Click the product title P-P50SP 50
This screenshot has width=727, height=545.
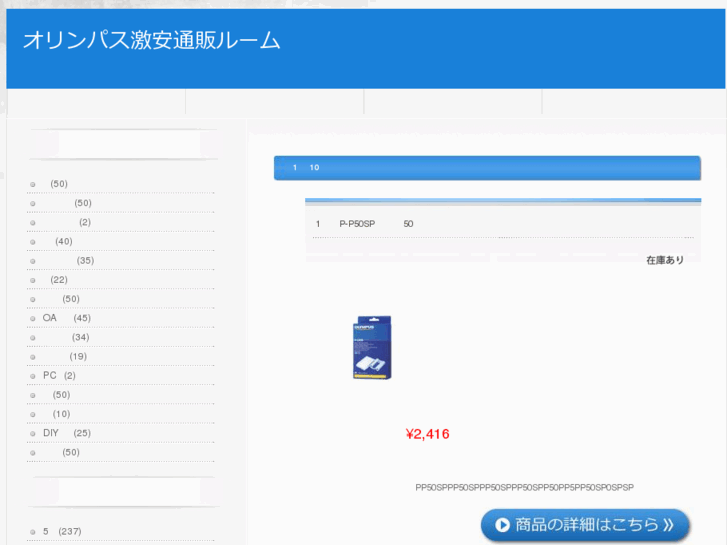point(364,224)
